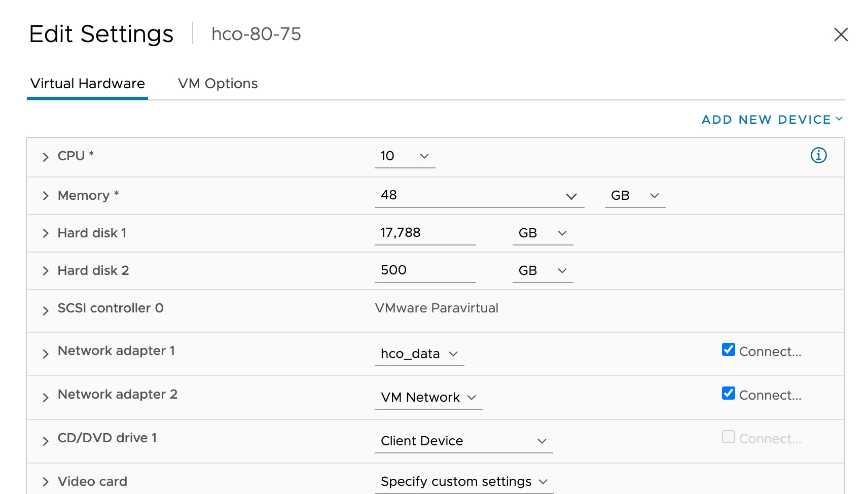Uncheck Connect for Network adapter 1
868x494 pixels.
point(729,349)
